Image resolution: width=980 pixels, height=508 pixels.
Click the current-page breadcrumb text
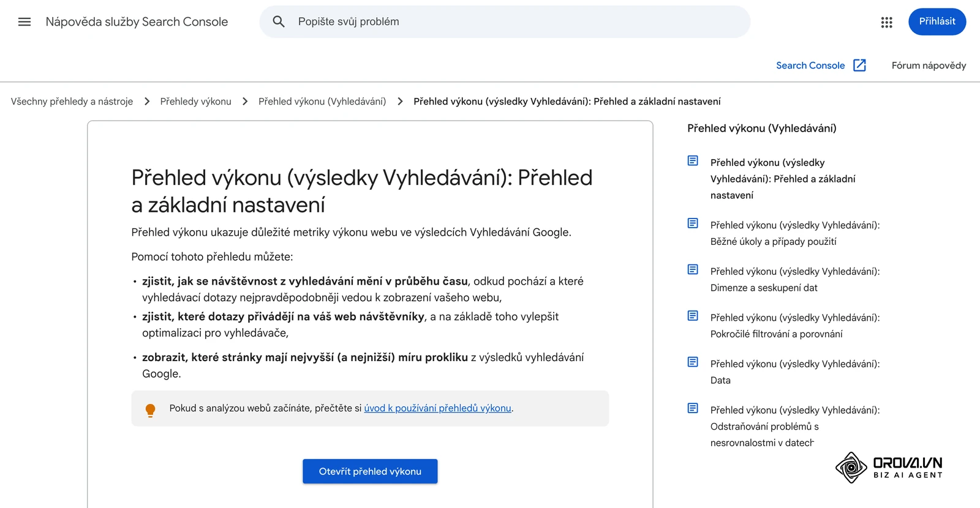coord(567,102)
